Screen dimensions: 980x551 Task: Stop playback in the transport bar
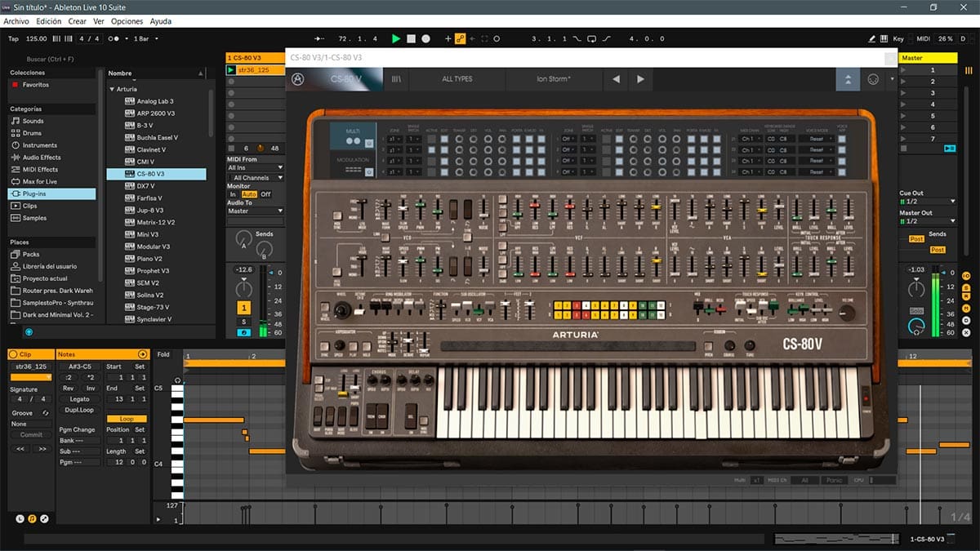point(412,38)
